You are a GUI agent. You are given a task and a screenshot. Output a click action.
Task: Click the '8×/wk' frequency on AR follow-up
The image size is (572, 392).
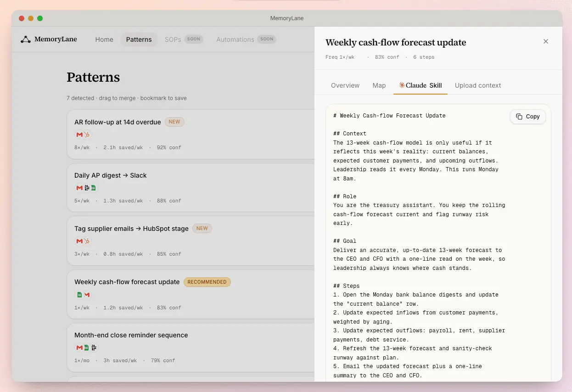click(82, 148)
